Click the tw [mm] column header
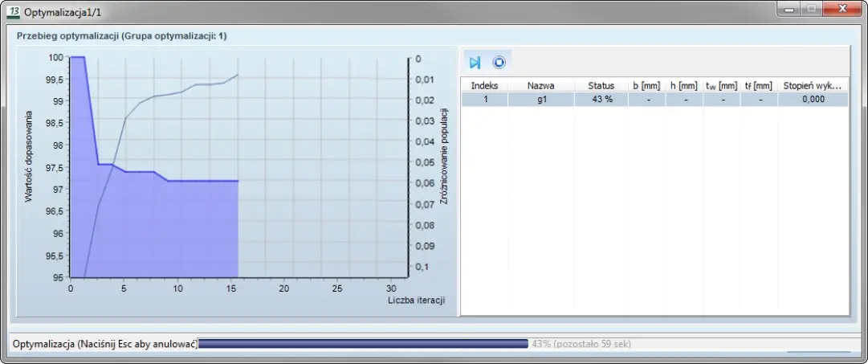The image size is (868, 364). pyautogui.click(x=721, y=85)
